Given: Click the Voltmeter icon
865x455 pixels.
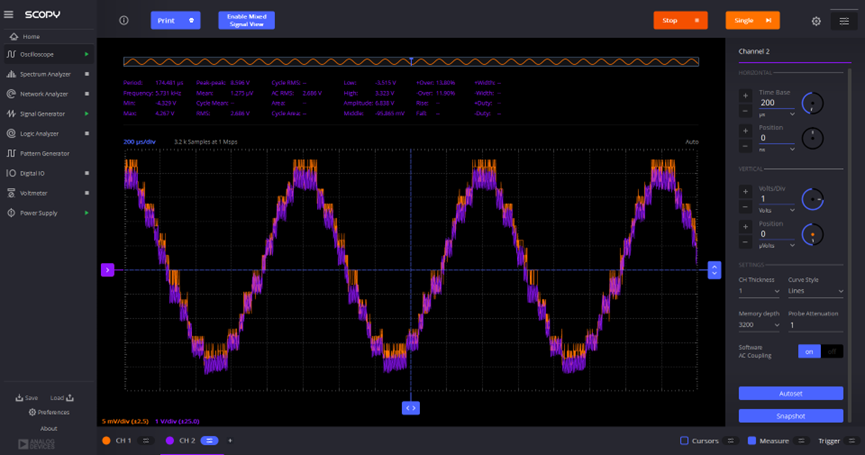Looking at the screenshot, I should [11, 193].
